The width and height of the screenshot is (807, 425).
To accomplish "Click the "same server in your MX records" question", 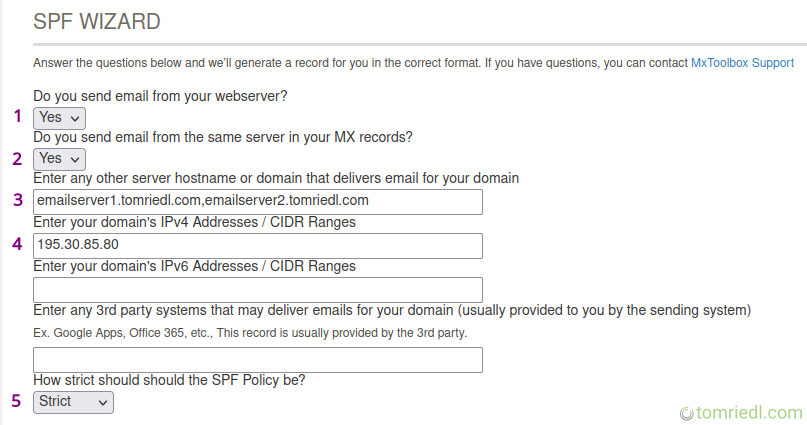I will 223,137.
